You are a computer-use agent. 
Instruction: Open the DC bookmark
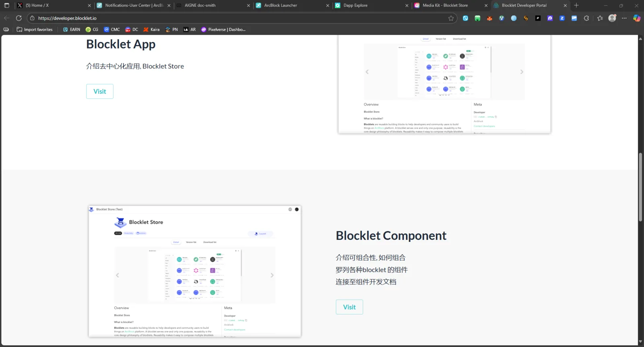pyautogui.click(x=132, y=29)
